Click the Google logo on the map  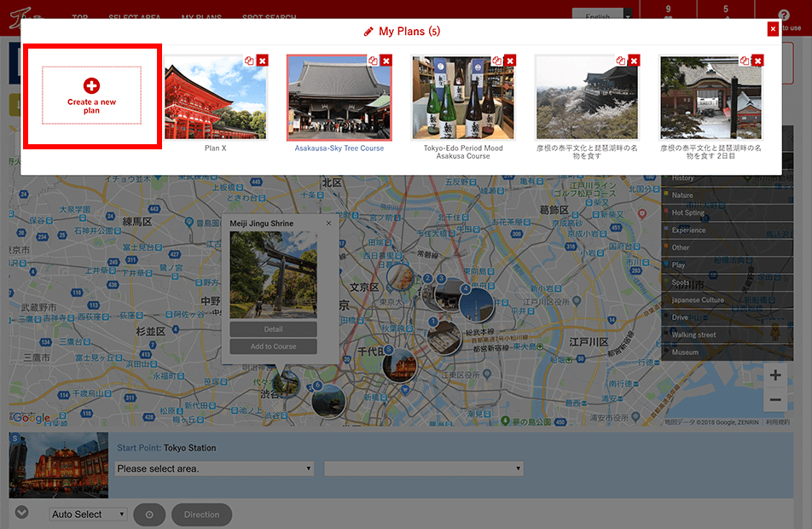[31, 417]
